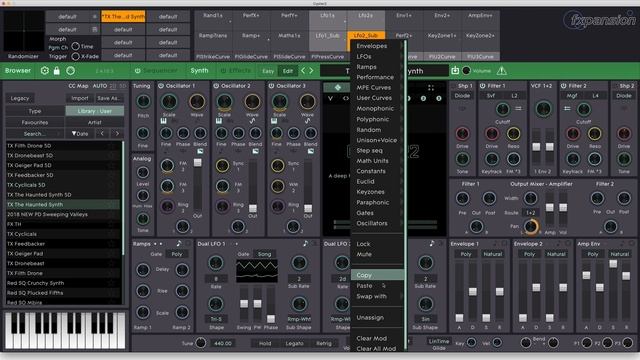Screen dimensions: 640x360
Task: Choose Copy in the context menu
Action: coord(378,275)
